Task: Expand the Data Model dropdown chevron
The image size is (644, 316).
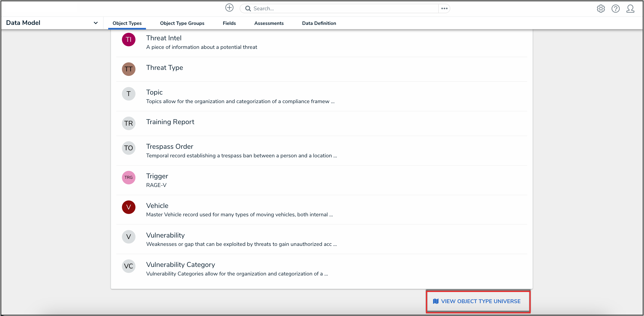Action: (x=96, y=23)
